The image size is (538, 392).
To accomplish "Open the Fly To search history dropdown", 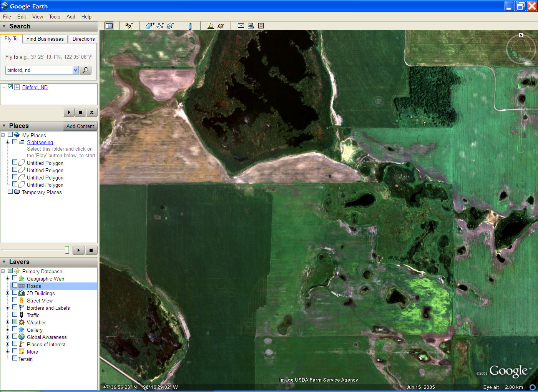I will click(x=75, y=70).
